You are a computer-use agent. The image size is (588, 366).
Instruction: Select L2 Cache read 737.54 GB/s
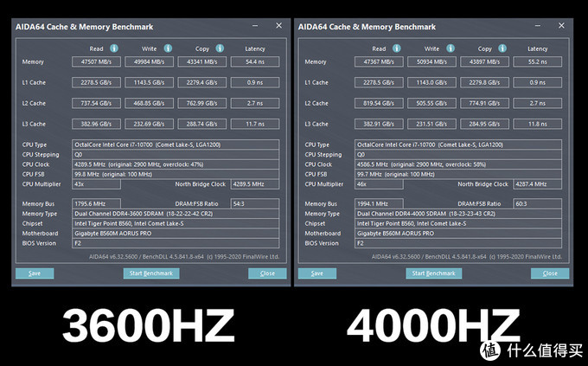click(x=96, y=103)
